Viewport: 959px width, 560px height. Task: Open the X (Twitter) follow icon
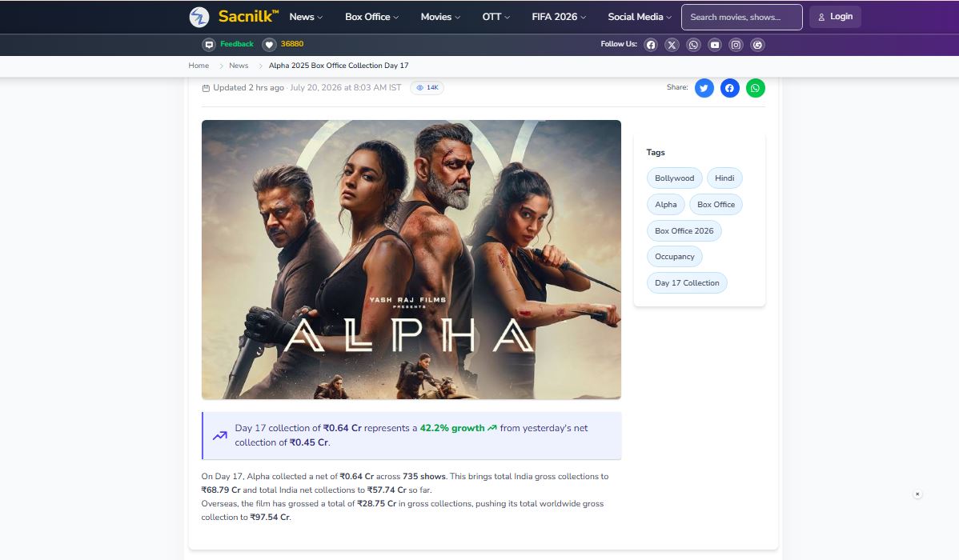672,45
